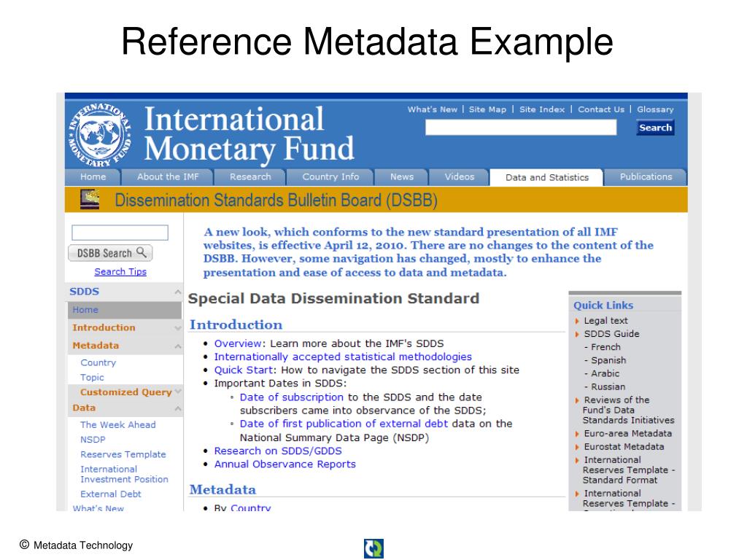Screen dimensions: 747x560
Task: Expand the Introduction sidebar section
Action: click(x=178, y=328)
